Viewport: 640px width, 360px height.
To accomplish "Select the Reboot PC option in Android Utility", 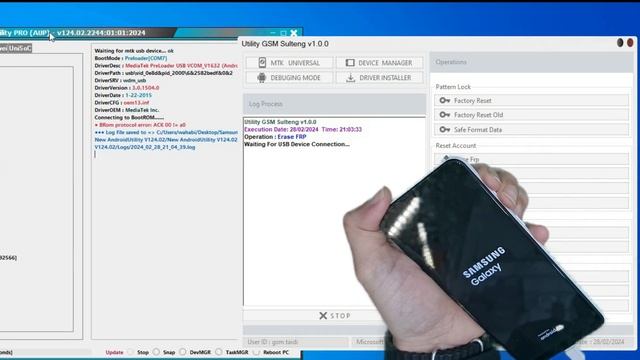I will pyautogui.click(x=271, y=352).
